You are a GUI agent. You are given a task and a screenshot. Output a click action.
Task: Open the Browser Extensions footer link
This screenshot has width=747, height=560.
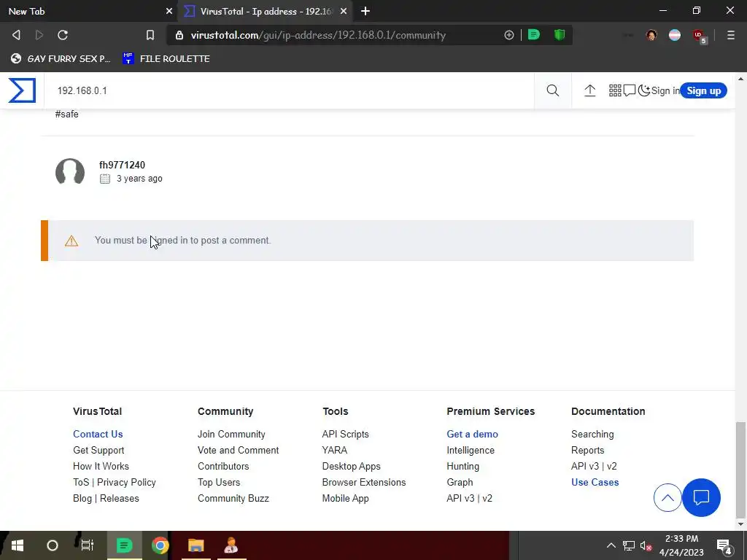coord(363,483)
